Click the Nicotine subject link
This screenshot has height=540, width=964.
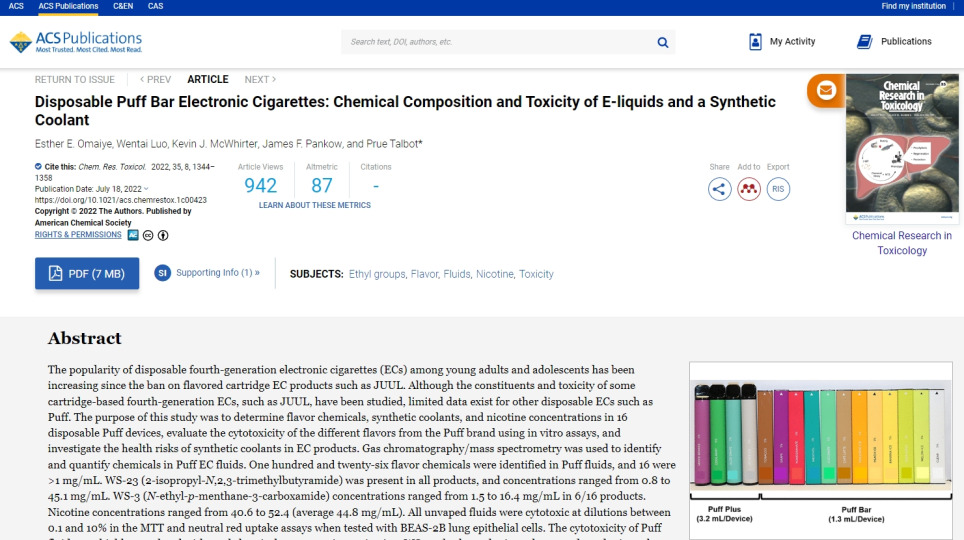click(x=495, y=274)
